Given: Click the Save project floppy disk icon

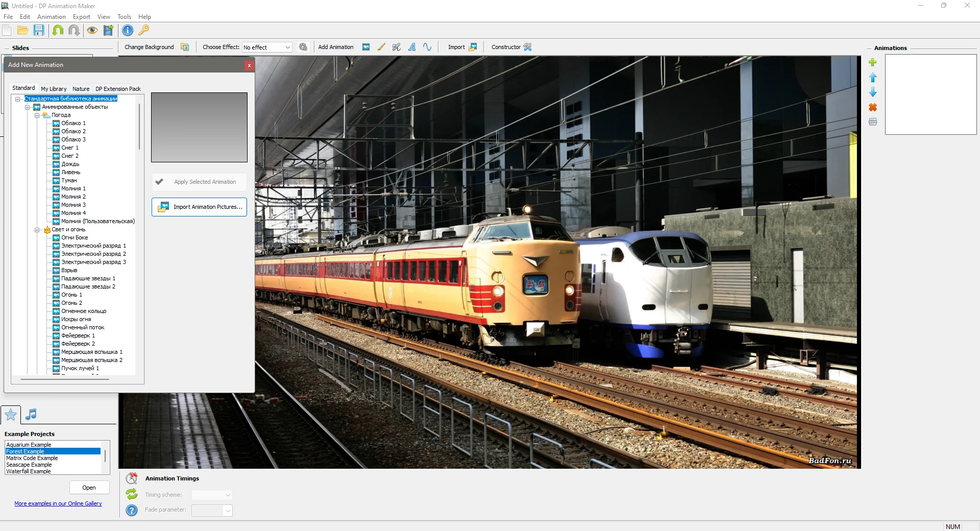Looking at the screenshot, I should (39, 31).
